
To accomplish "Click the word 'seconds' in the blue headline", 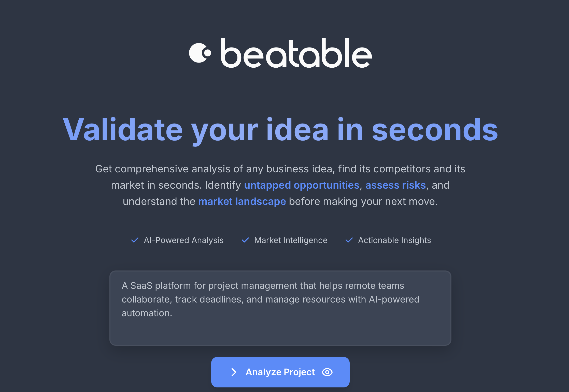I will [x=435, y=130].
